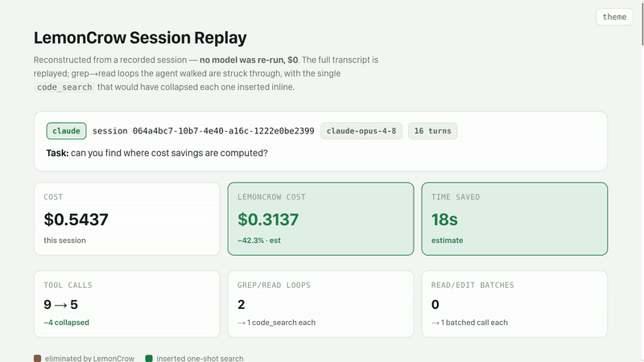This screenshot has height=362, width=644.
Task: Click the −4 collapsed label
Action: 67,323
